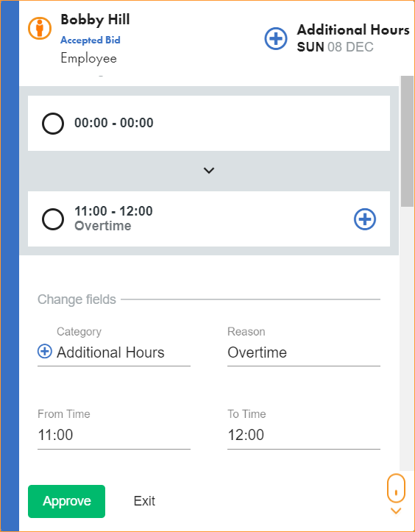415x532 pixels.
Task: Select the 11:00 - 12:00 Overtime radio button
Action: (x=53, y=219)
